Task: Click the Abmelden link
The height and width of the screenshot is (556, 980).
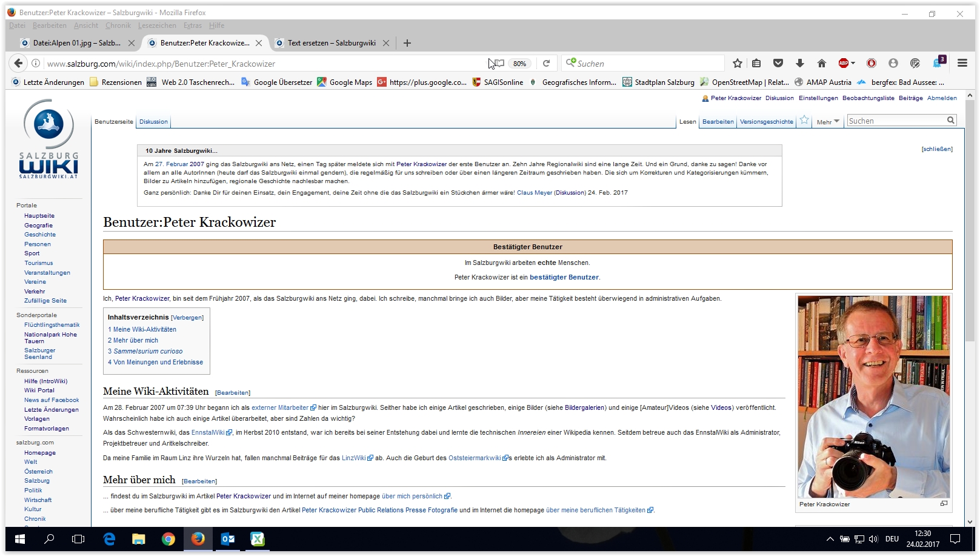Action: 942,98
